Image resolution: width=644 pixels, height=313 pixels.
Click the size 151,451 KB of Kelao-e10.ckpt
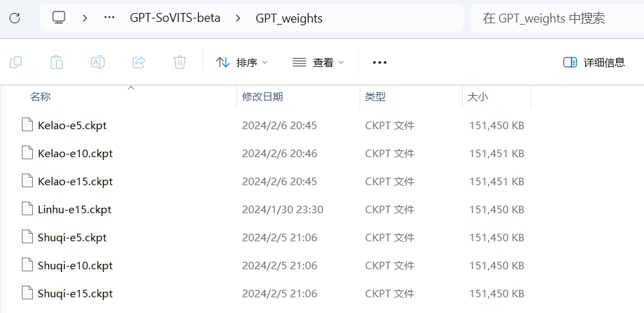pos(497,153)
